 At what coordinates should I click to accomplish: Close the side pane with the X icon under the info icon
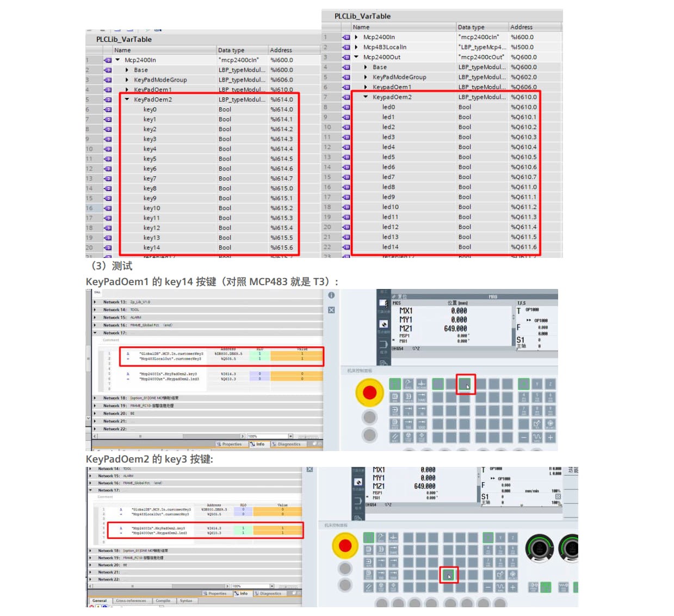click(x=331, y=310)
